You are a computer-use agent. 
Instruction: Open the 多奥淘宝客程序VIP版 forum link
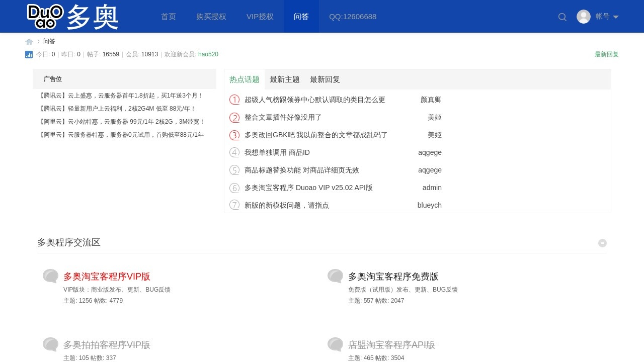pyautogui.click(x=107, y=277)
